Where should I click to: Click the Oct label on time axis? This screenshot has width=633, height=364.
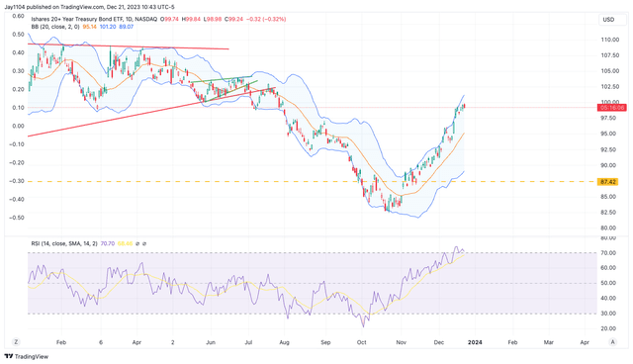point(361,342)
